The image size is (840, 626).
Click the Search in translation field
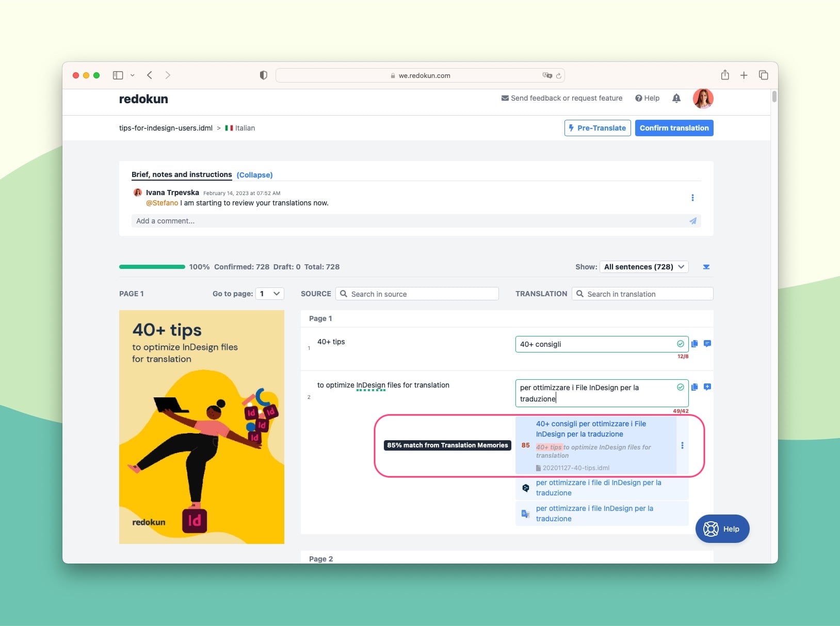click(642, 294)
